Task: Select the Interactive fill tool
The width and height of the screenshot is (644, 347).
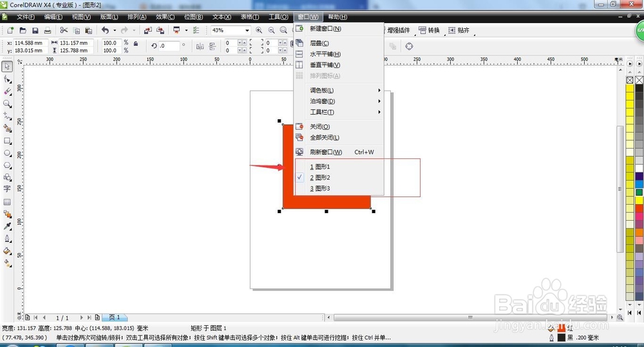Action: click(x=7, y=263)
